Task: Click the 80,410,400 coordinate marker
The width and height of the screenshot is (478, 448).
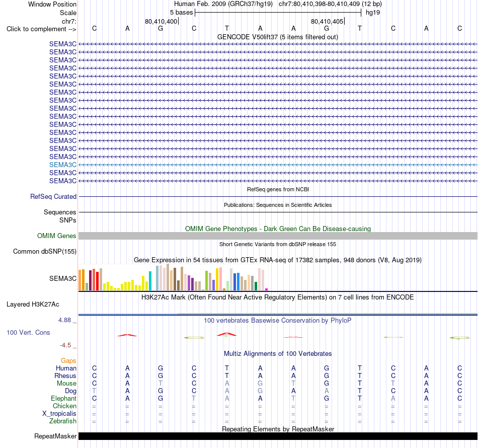Action: 161,21
